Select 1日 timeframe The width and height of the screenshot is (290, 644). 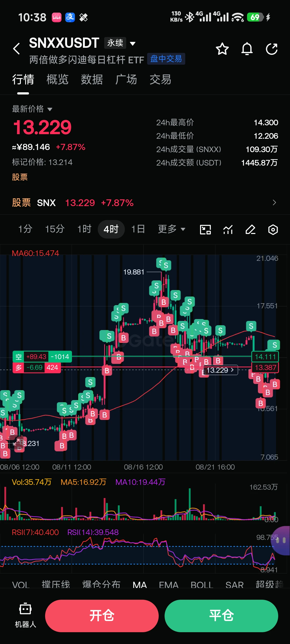138,229
